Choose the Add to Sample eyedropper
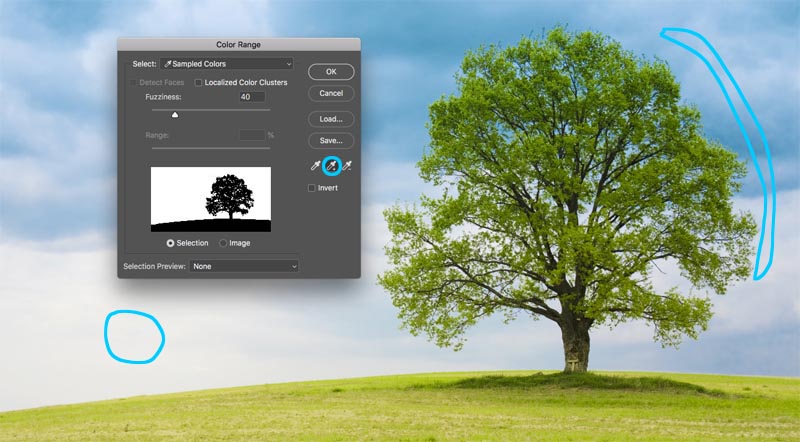The height and width of the screenshot is (442, 800). [x=331, y=166]
